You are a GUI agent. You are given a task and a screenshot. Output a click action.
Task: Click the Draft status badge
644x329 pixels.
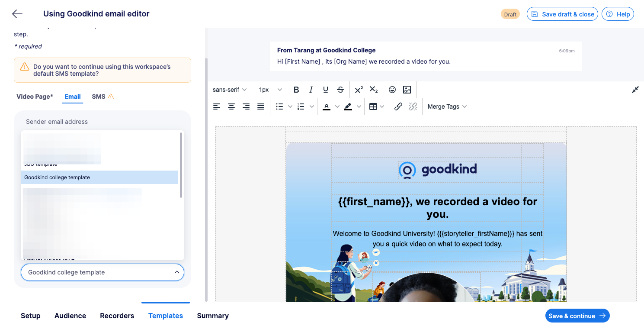coord(510,14)
